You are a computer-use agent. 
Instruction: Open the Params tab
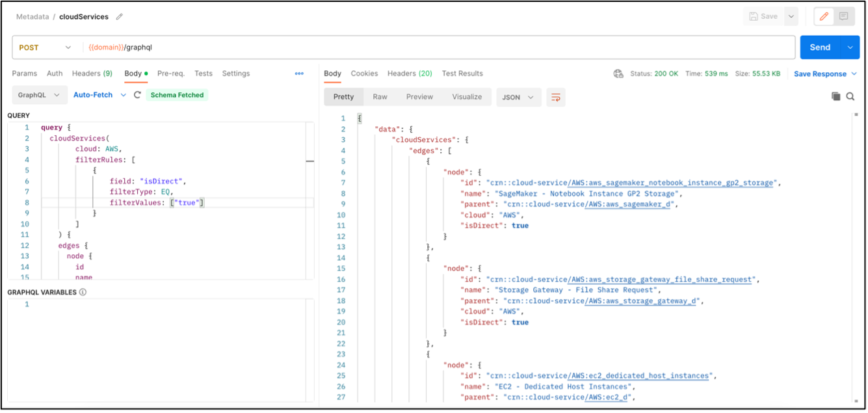[25, 73]
